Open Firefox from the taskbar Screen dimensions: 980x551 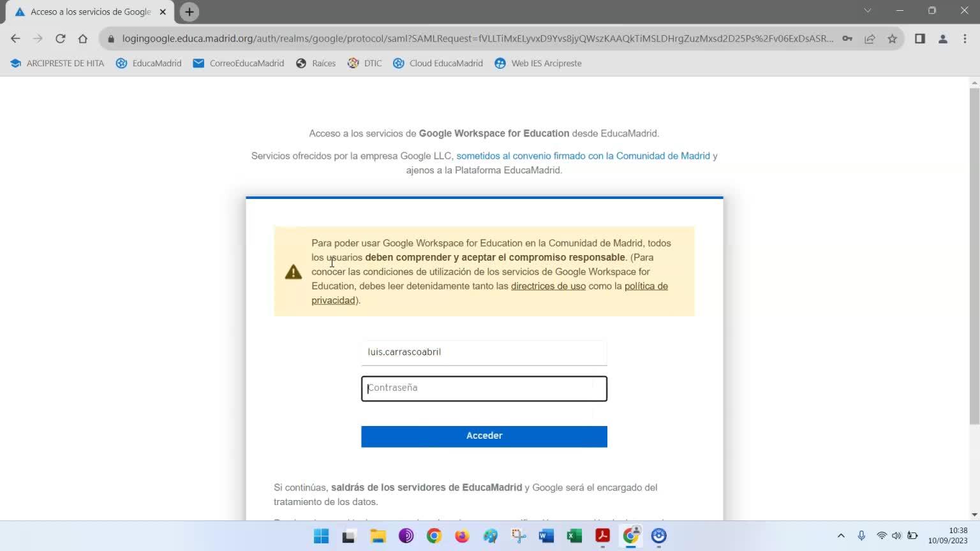pyautogui.click(x=462, y=536)
